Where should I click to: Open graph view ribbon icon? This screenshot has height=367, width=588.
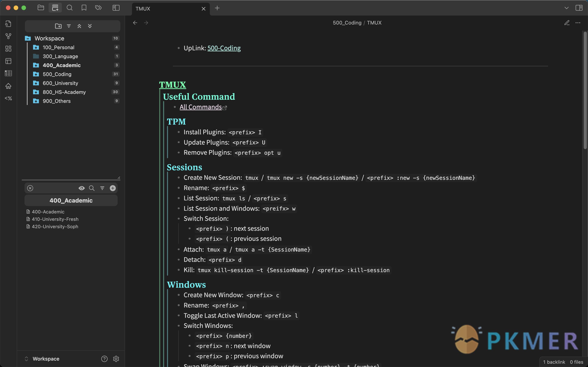click(8, 36)
